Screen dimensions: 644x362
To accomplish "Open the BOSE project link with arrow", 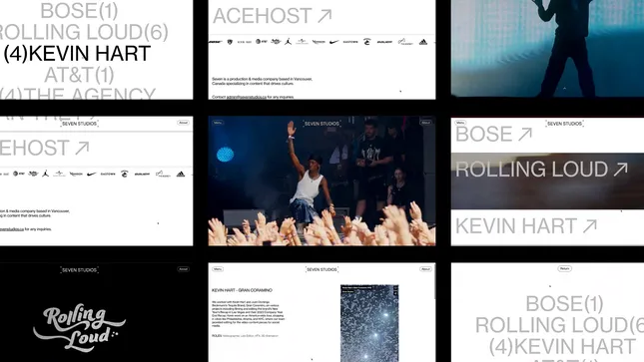I will click(x=494, y=135).
